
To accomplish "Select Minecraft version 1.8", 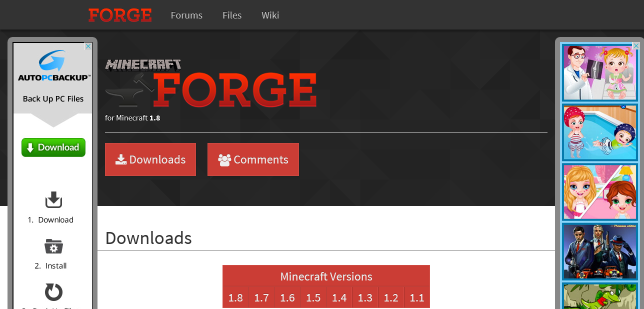I will (x=235, y=297).
